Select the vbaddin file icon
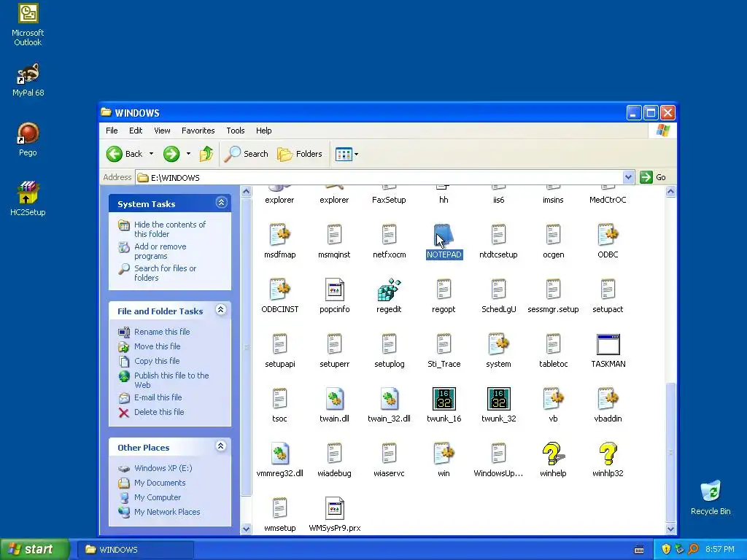Screen dimensions: 747x560 pyautogui.click(x=608, y=399)
